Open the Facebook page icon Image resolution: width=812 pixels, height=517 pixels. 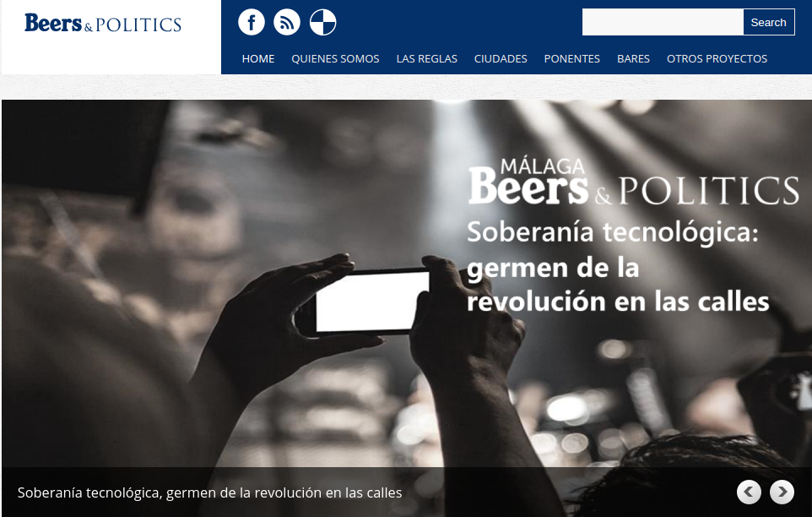click(x=252, y=22)
